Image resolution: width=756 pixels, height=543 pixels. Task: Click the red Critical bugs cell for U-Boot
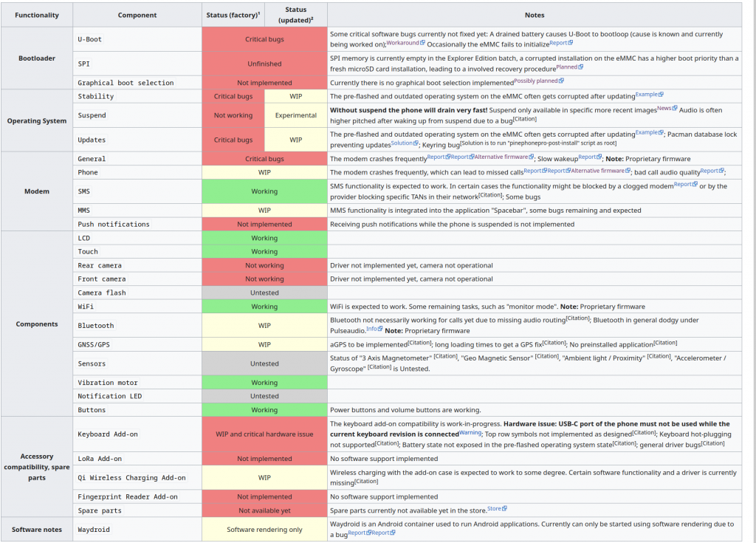coord(264,39)
